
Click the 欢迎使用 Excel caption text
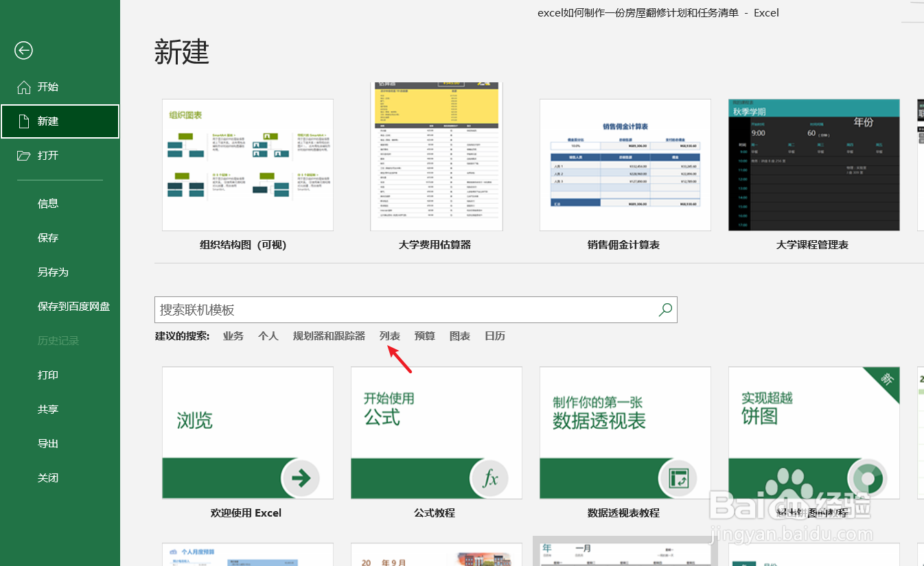[x=246, y=512]
